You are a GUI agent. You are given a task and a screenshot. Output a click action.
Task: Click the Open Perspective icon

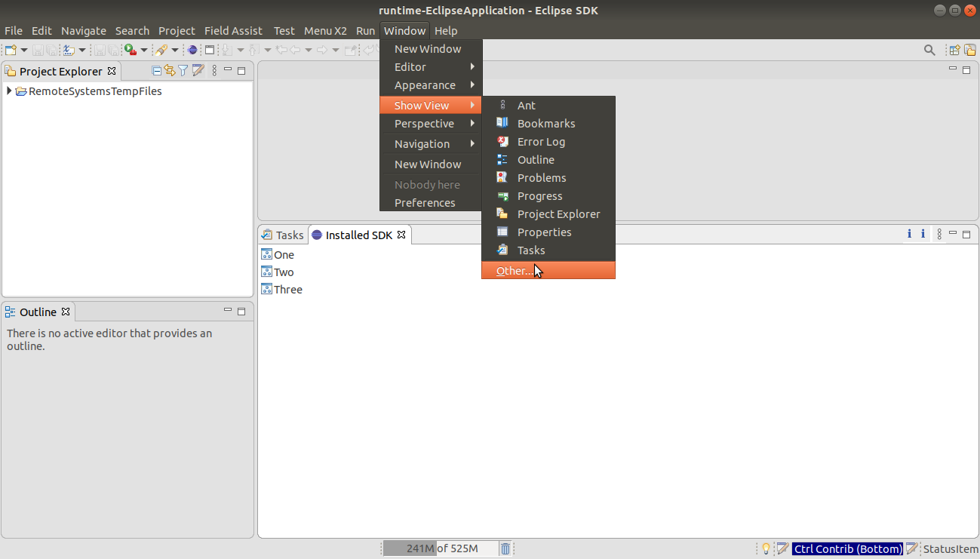(x=954, y=50)
